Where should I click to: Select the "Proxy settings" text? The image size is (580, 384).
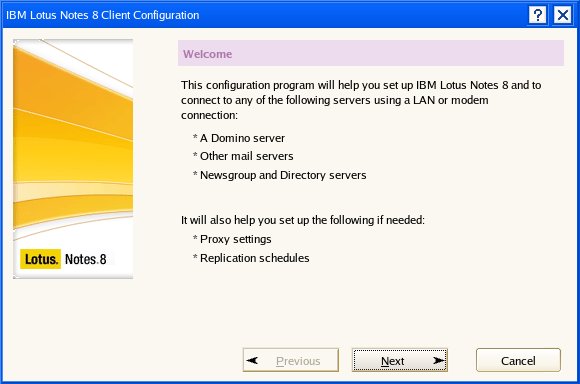[236, 239]
